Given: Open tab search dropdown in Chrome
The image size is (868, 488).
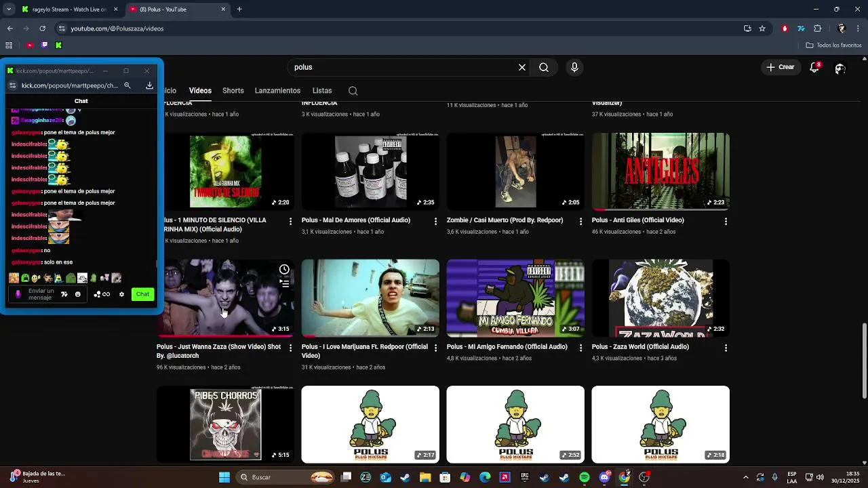Looking at the screenshot, I should [x=9, y=9].
